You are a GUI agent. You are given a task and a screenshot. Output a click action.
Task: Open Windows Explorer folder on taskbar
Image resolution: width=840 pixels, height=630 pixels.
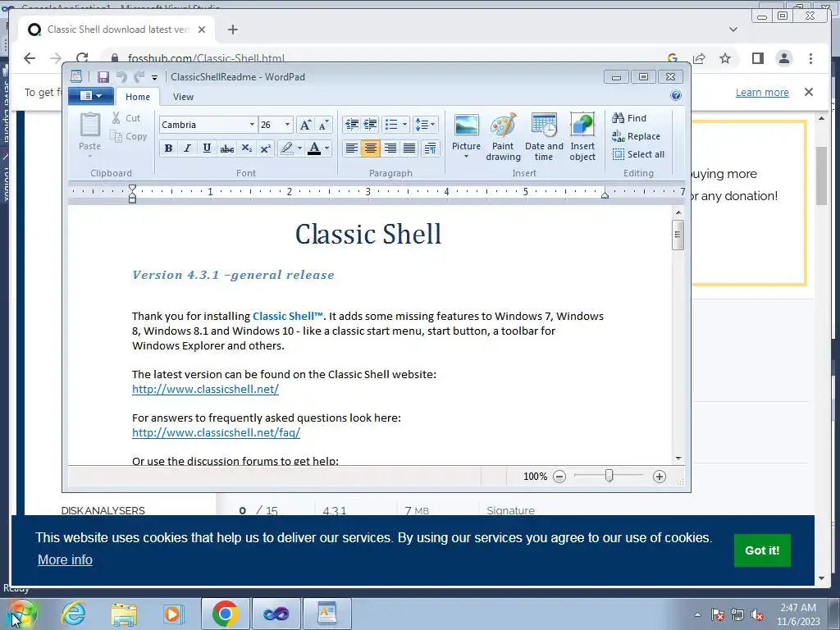(124, 614)
